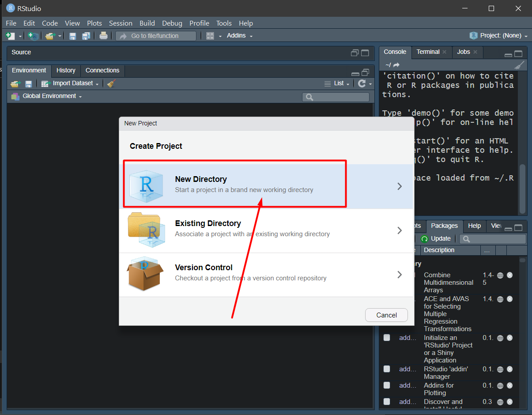The width and height of the screenshot is (532, 415).
Task: Click the Go to file/function field
Action: click(156, 36)
